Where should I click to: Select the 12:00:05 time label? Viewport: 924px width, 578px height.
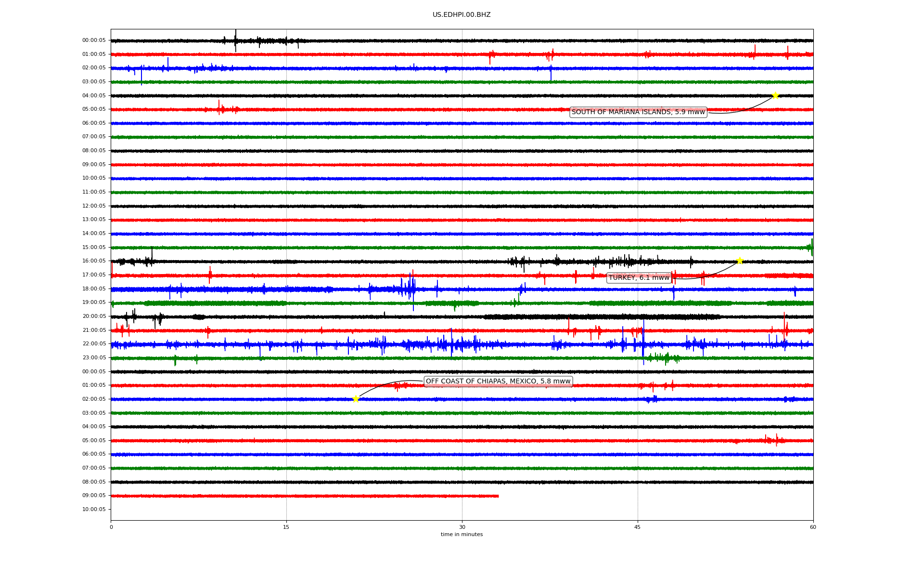(x=94, y=206)
